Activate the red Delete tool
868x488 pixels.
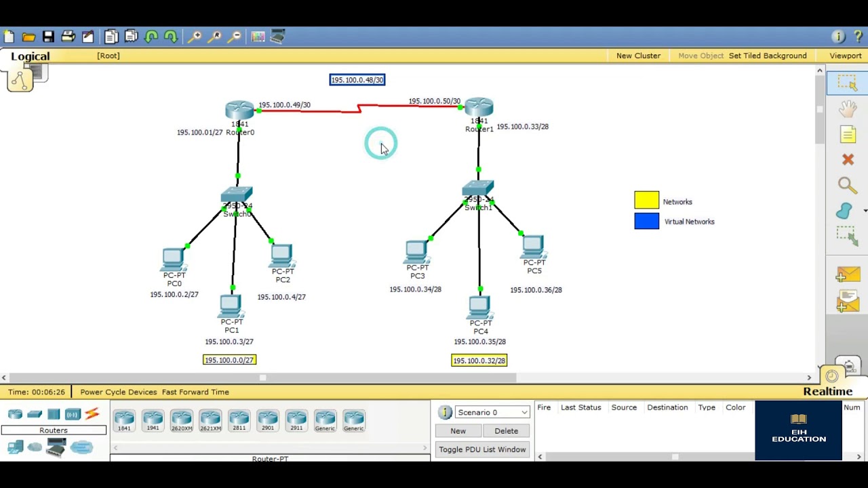point(848,159)
